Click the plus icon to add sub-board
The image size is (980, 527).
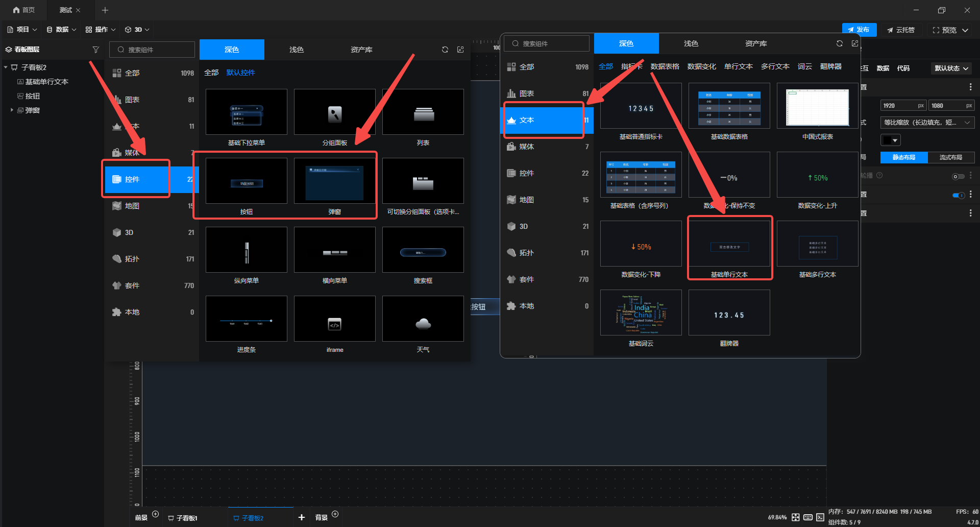click(x=302, y=517)
